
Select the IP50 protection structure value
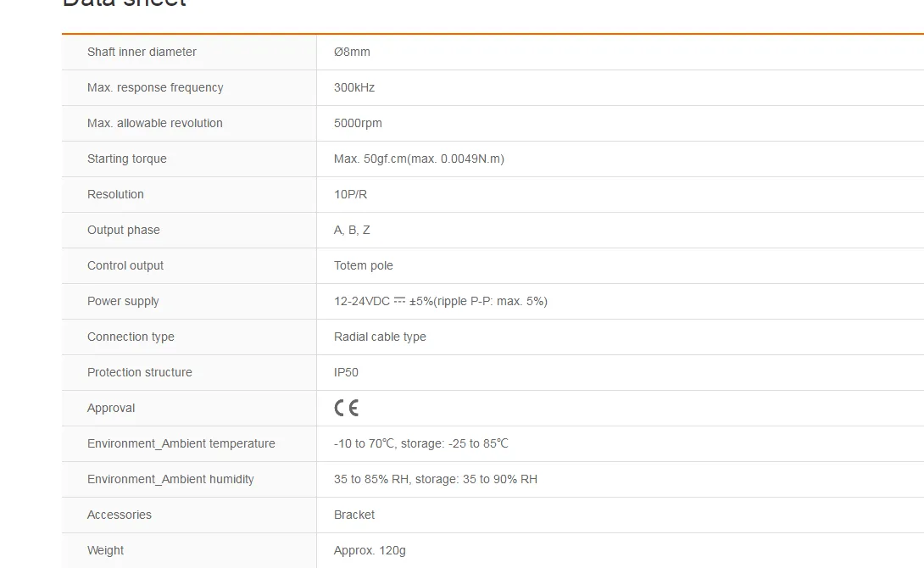point(346,372)
